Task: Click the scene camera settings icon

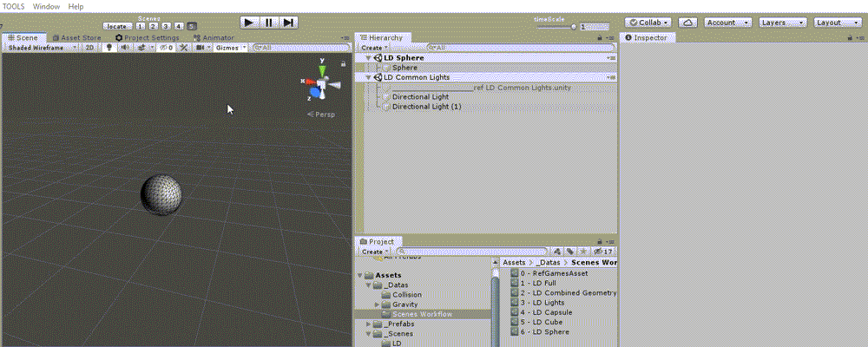Action: tap(200, 48)
